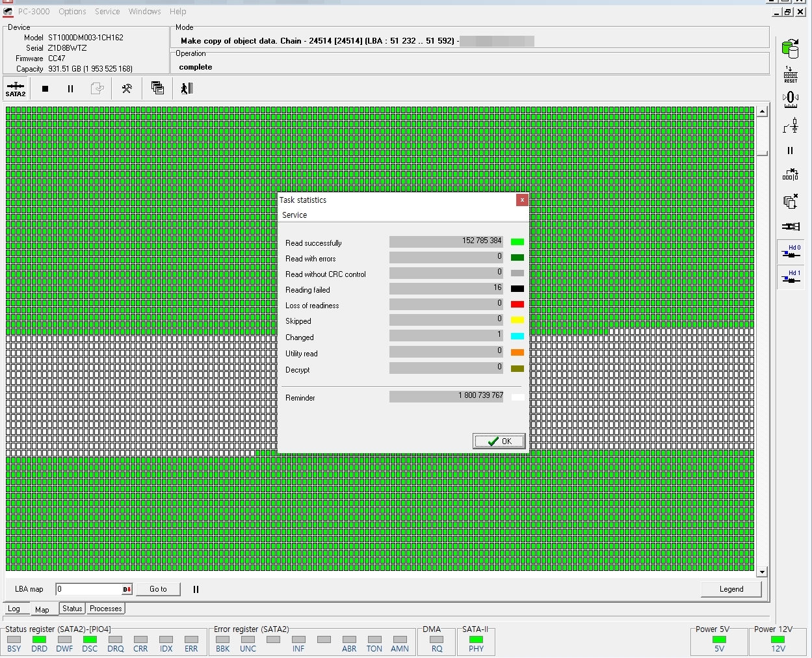The height and width of the screenshot is (658, 812).
Task: Switch to the Status tab
Action: (x=72, y=609)
